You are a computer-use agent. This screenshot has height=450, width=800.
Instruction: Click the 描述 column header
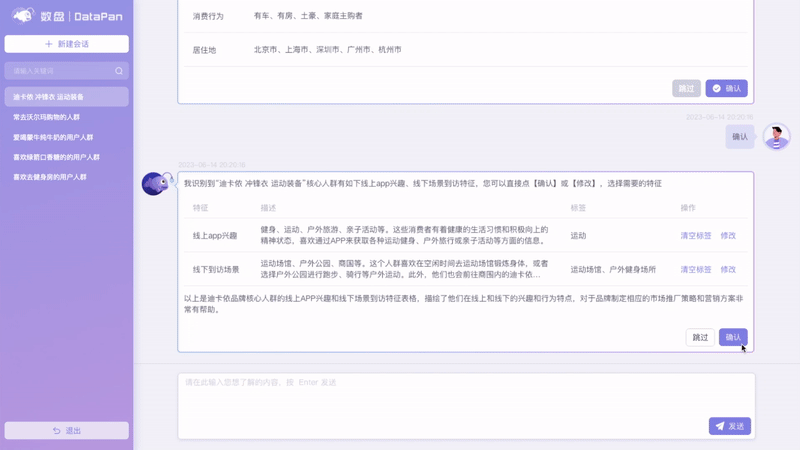[x=268, y=208]
